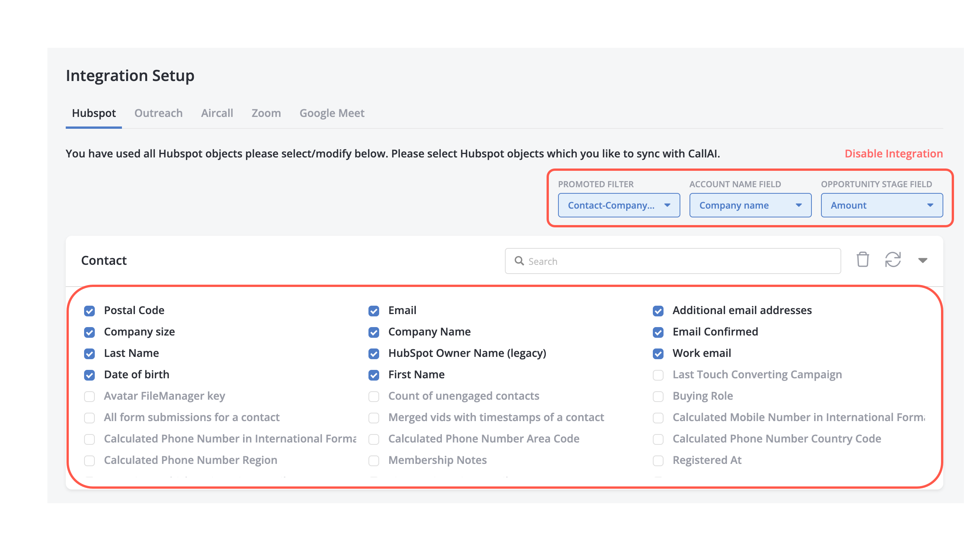
Task: Click the Last Touch Converting Campaign checkbox
Action: pyautogui.click(x=659, y=375)
